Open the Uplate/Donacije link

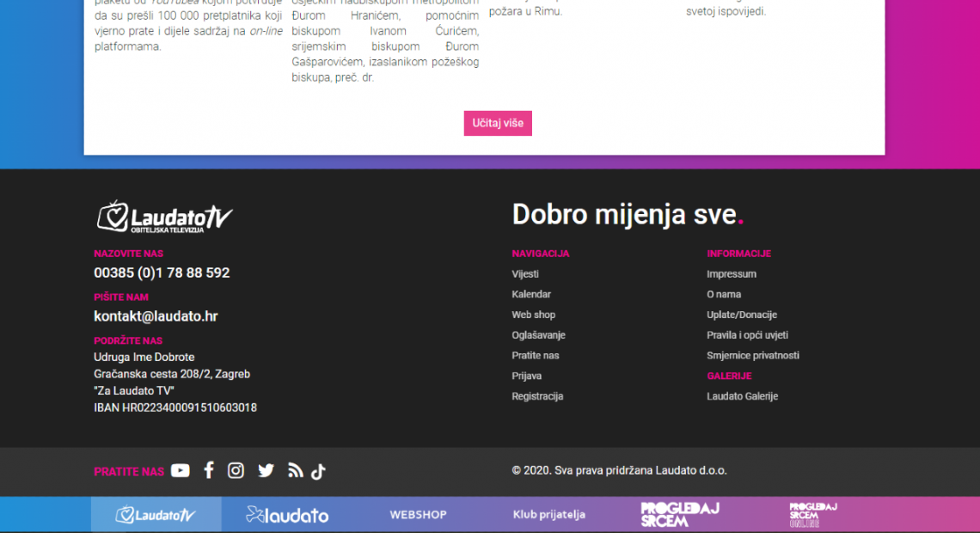(741, 315)
